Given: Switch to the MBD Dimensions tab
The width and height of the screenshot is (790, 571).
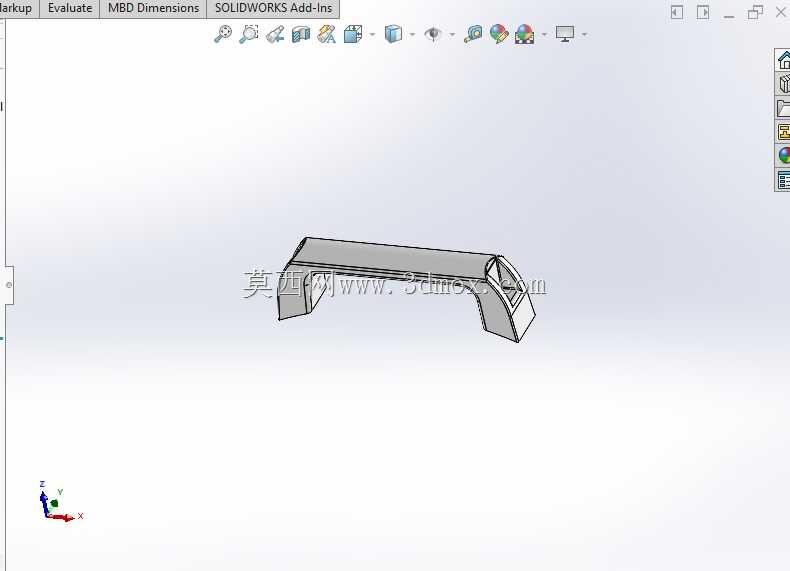Looking at the screenshot, I should [153, 9].
